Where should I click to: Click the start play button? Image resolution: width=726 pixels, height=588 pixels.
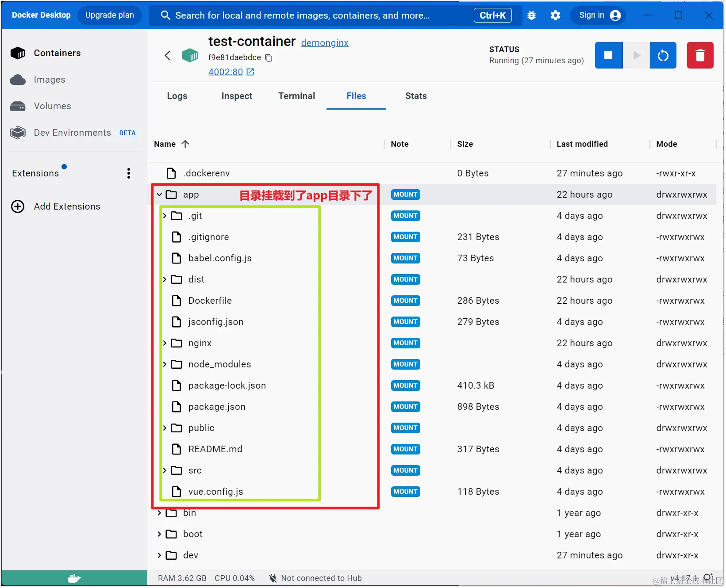[636, 55]
